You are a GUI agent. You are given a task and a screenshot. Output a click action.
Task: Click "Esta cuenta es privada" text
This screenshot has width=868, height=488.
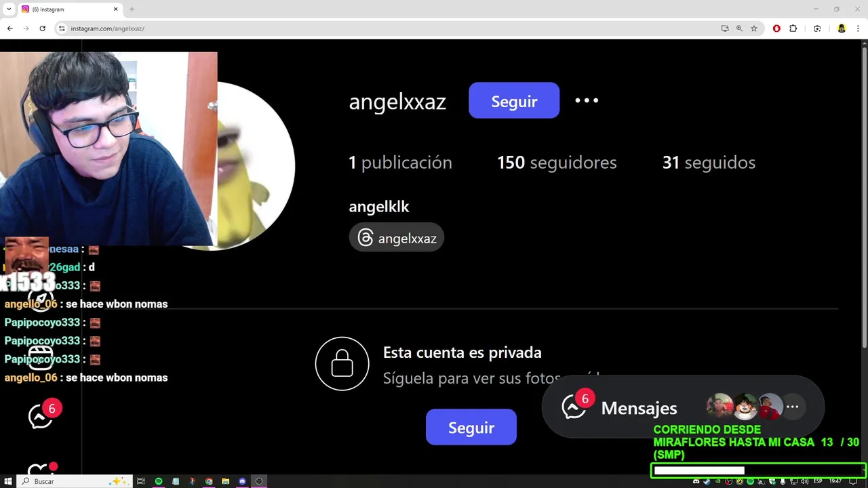(x=462, y=352)
